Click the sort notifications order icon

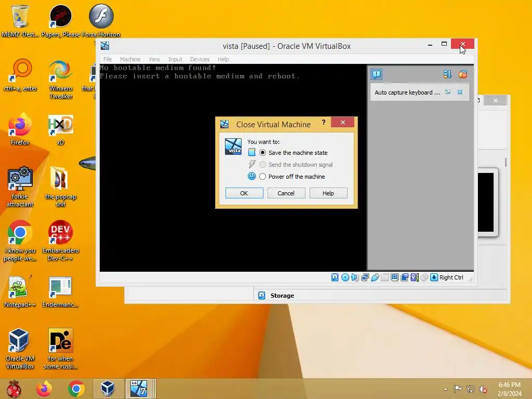447,74
